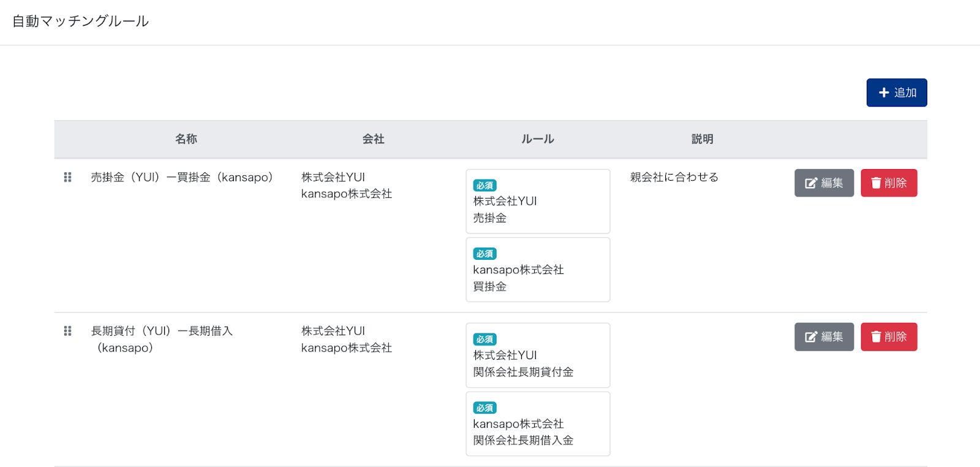Screen dimensions: 980x467
Task: Delete the 売掛金（YUI）ー買掛金 rule
Action: point(889,183)
